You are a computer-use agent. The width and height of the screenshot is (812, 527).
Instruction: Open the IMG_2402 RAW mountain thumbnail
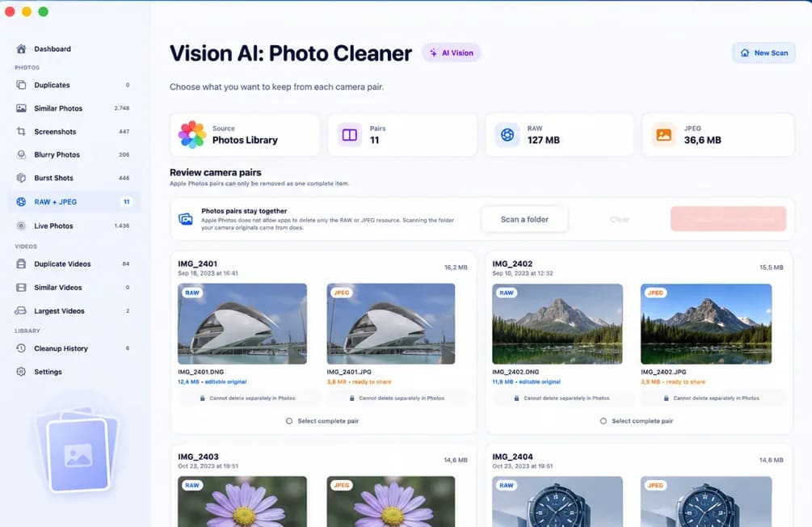(x=557, y=323)
